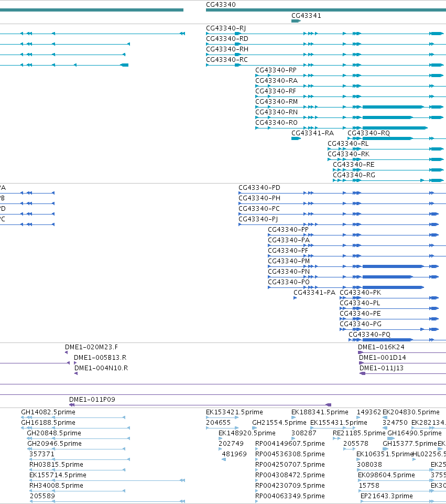Click EST GH14082.5prime

48,412
